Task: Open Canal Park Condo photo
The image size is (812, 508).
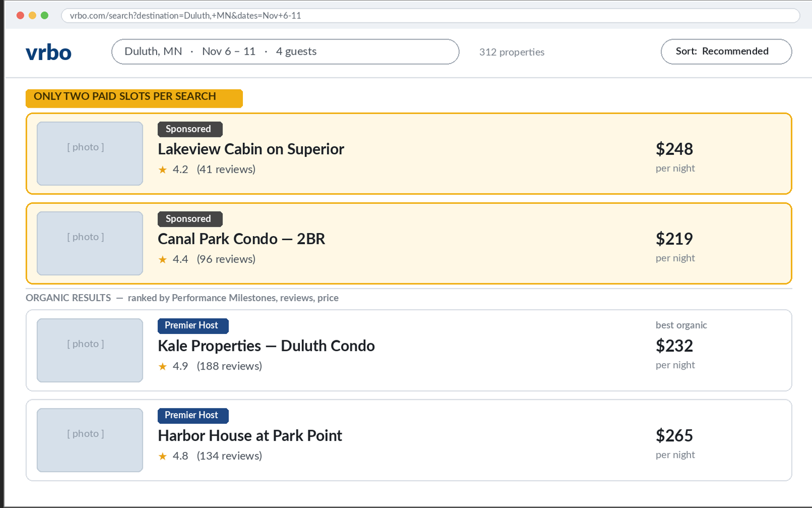Action: [90, 243]
